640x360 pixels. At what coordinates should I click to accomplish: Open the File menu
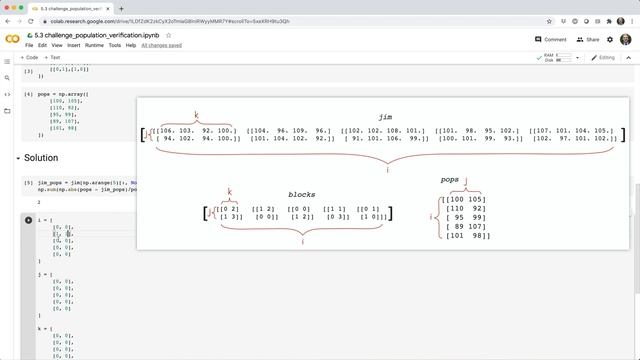point(29,45)
